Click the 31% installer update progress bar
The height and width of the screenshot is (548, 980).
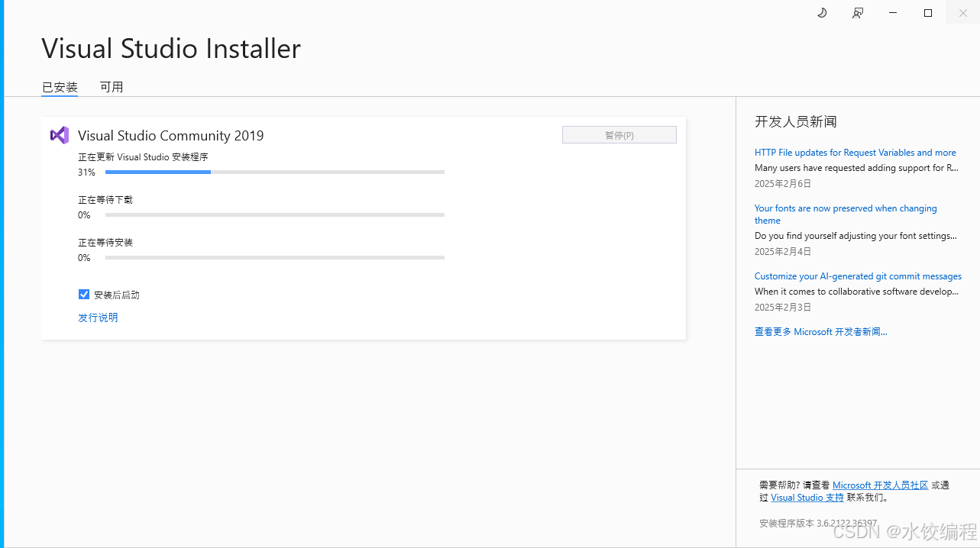275,172
